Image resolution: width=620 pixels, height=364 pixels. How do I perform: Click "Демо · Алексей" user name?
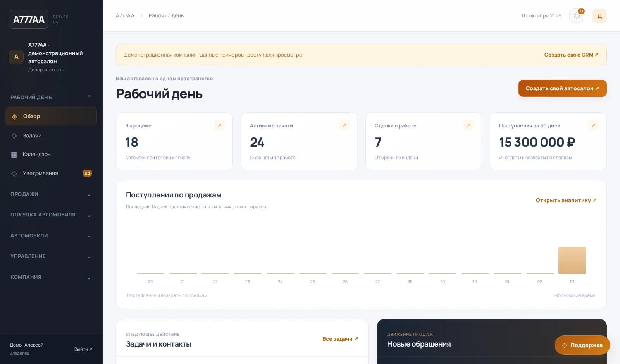pyautogui.click(x=26, y=345)
